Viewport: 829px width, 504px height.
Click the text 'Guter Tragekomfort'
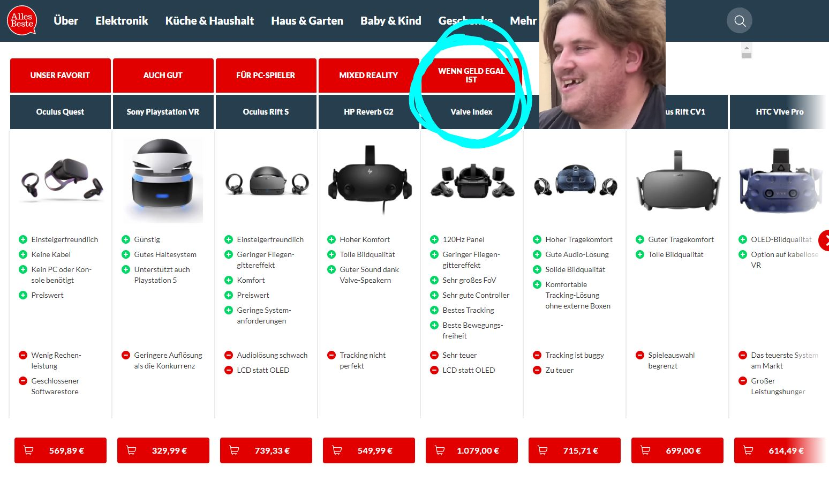[x=681, y=239]
